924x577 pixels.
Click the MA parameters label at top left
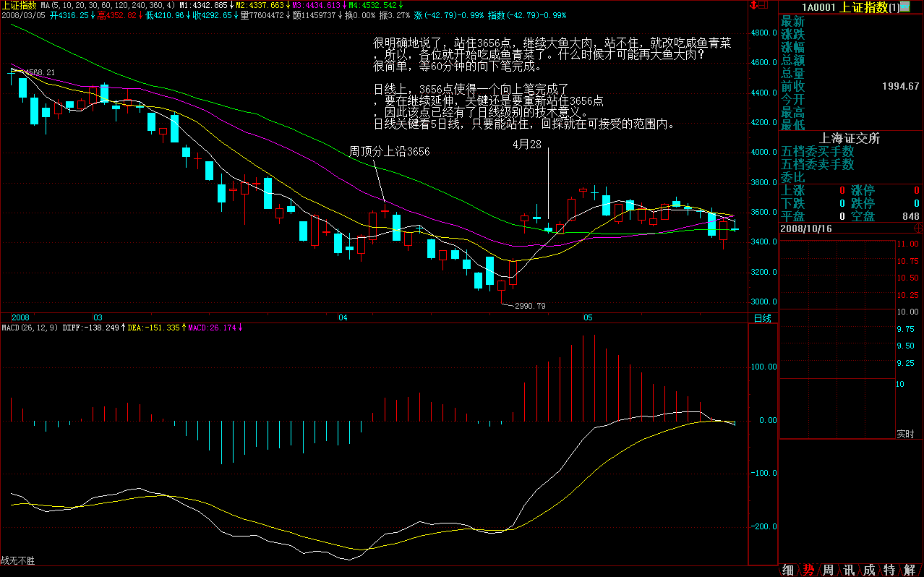[108, 4]
